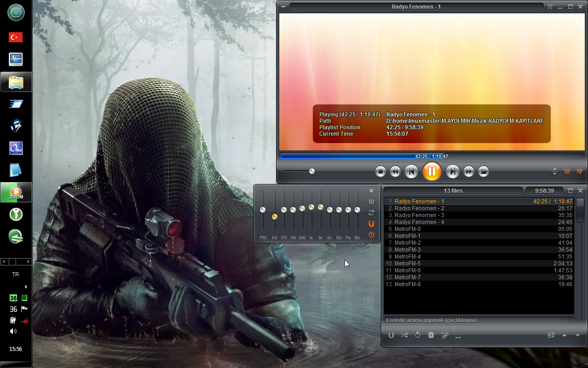Open equalizer presets via sliders icon
This screenshot has width=588, height=368.
[372, 201]
